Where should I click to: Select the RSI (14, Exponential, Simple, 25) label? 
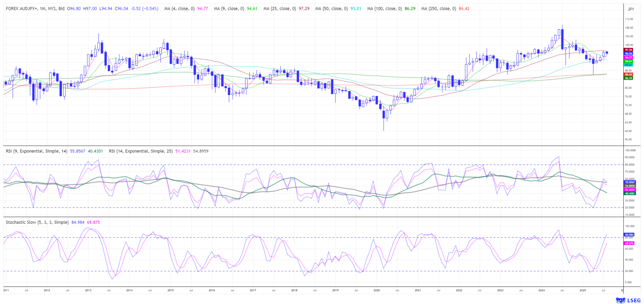(141, 151)
